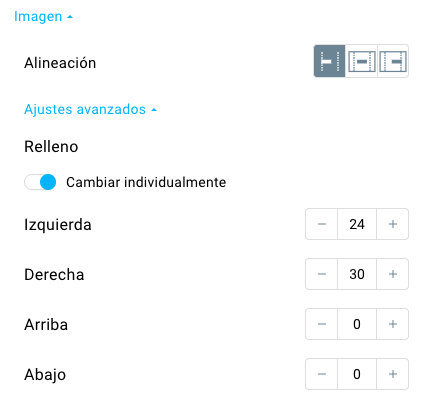The image size is (423, 404).
Task: Collapse Ajustes avanzados section
Action: (x=90, y=109)
